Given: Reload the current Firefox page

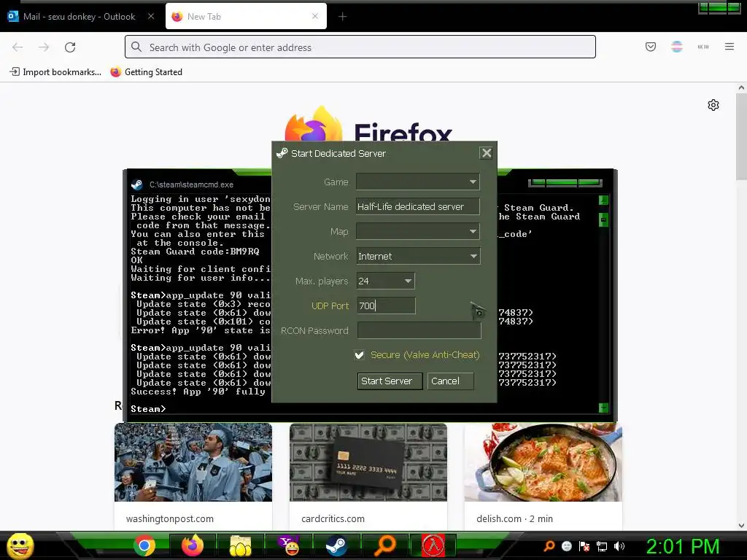Looking at the screenshot, I should 70,47.
